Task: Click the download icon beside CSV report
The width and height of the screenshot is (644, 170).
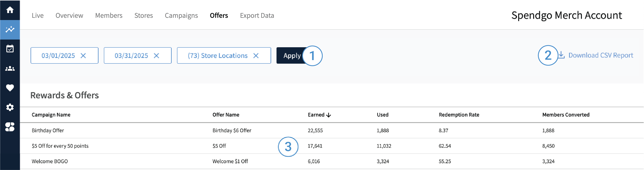Action: point(562,55)
